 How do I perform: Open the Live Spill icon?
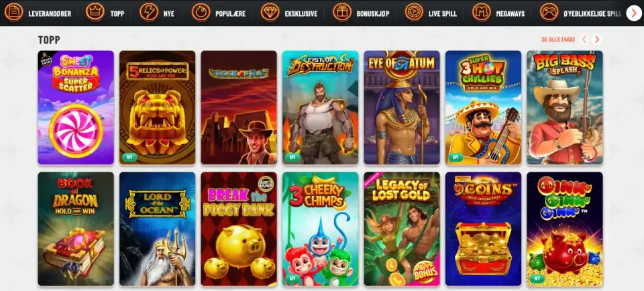click(x=414, y=12)
